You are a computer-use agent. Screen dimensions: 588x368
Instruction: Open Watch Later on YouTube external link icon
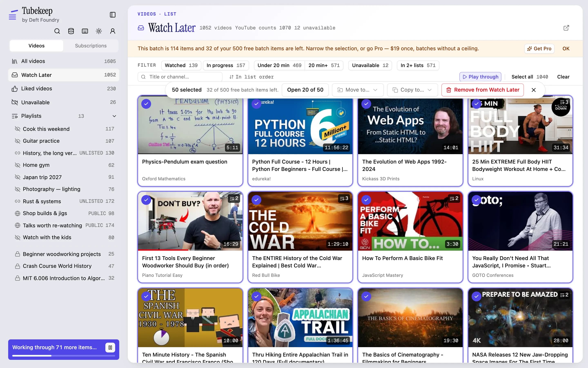(566, 28)
